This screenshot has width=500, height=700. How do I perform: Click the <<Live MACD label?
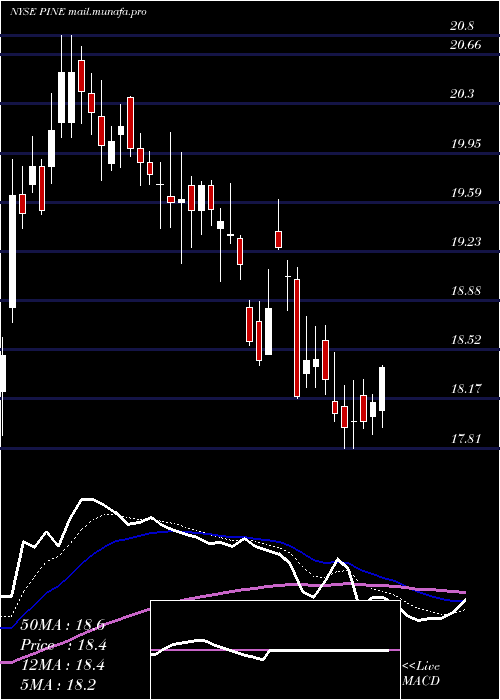[421, 674]
